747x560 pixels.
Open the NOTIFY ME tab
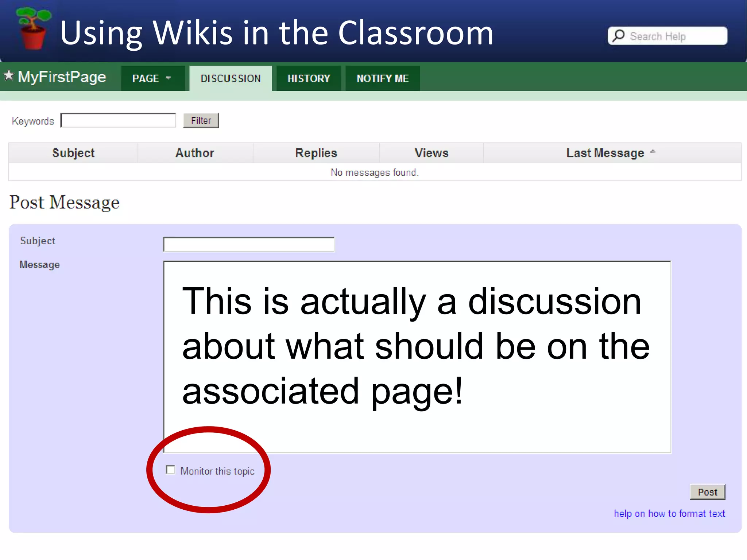tap(383, 78)
